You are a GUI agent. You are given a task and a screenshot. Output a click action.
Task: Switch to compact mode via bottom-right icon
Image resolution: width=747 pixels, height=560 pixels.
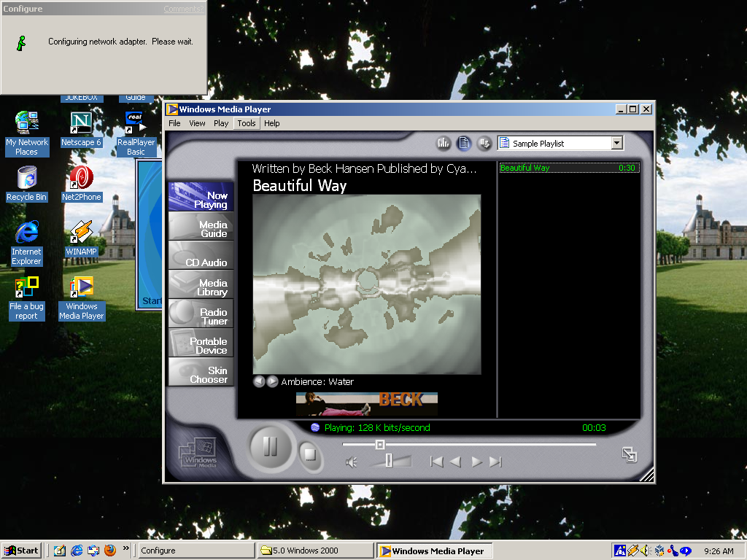tap(629, 454)
